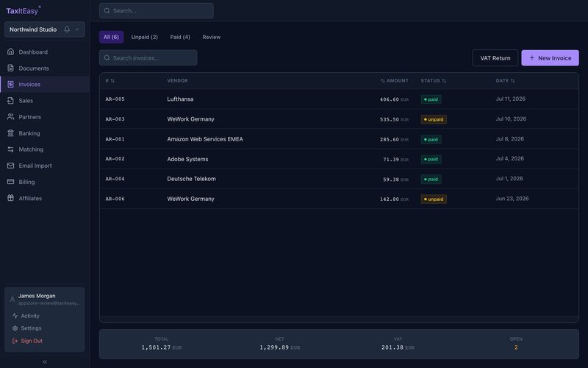Click the VAT Return button
588x368 pixels.
coord(495,58)
